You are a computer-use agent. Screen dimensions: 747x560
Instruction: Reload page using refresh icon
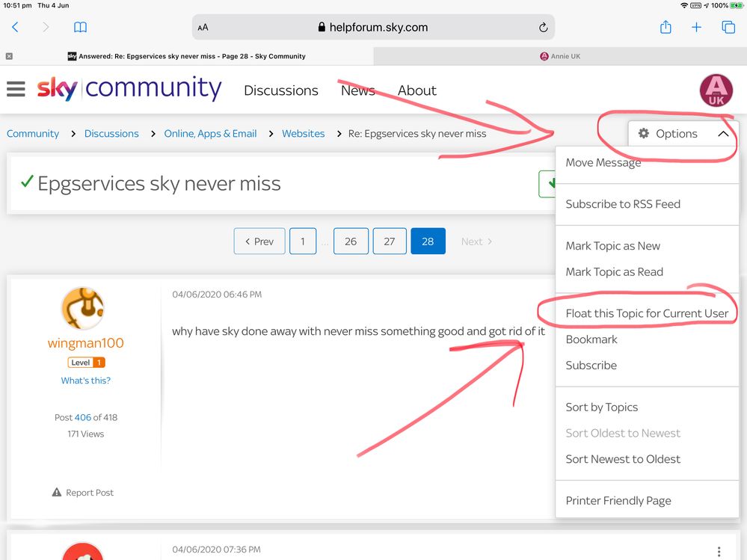click(543, 28)
